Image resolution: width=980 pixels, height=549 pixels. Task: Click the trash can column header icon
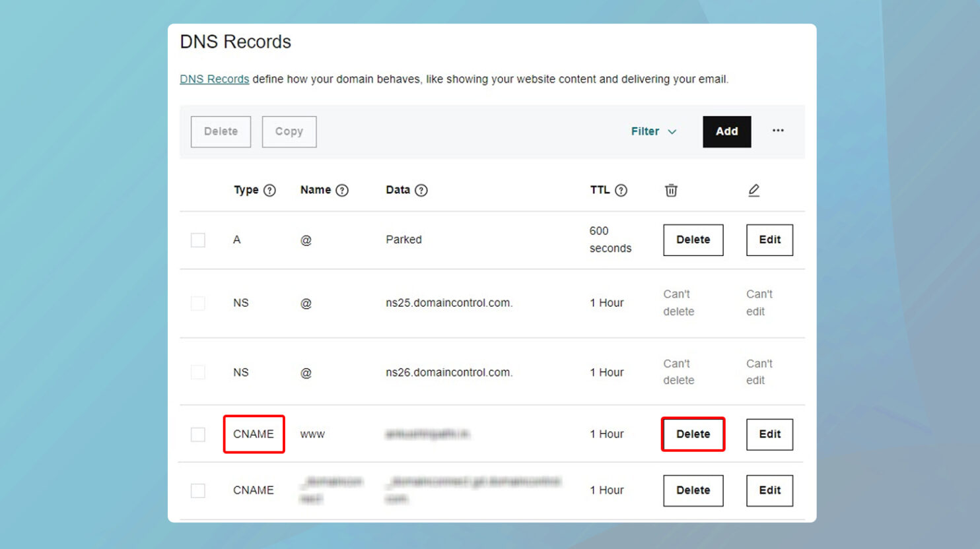tap(671, 190)
